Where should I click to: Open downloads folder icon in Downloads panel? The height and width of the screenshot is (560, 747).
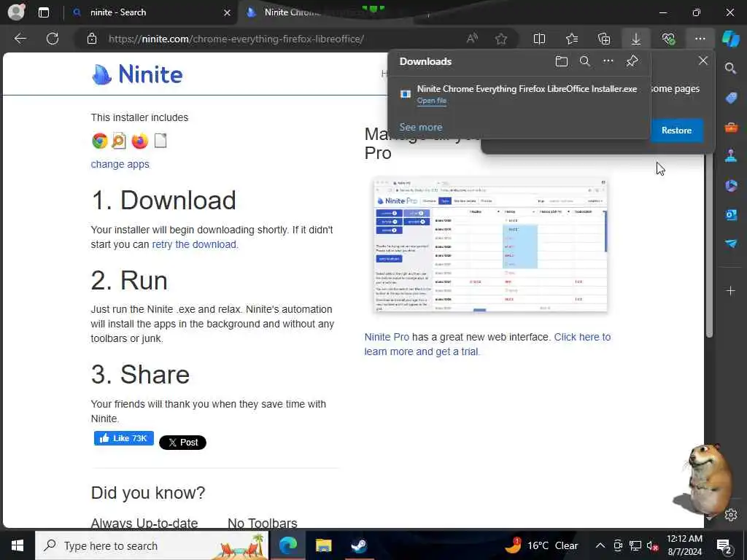[561, 61]
